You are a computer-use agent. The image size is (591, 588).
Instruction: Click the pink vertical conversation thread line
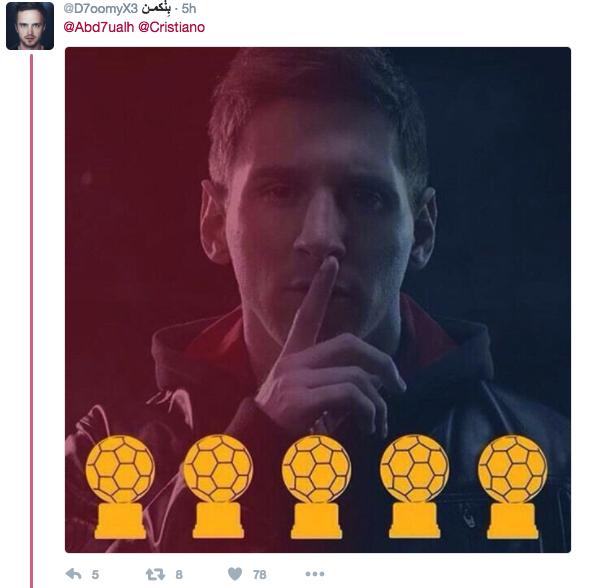tap(32, 320)
